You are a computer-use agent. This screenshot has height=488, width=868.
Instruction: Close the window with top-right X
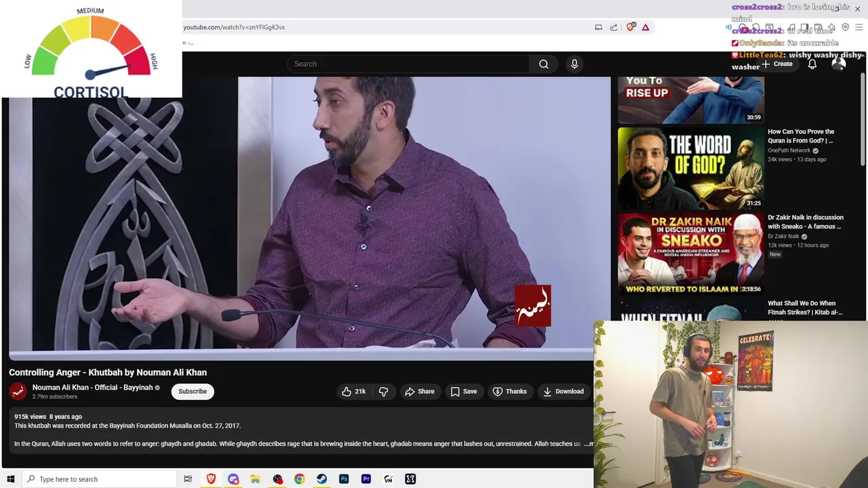tap(857, 9)
